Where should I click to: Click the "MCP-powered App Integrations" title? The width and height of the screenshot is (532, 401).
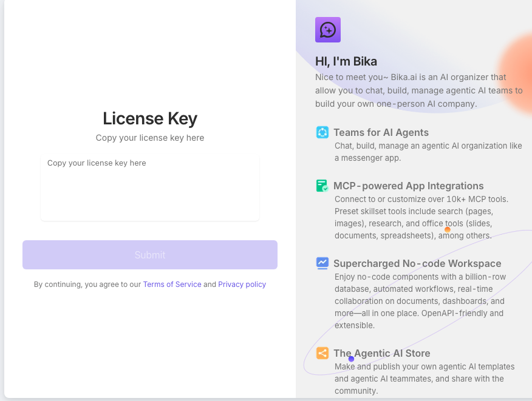click(409, 186)
